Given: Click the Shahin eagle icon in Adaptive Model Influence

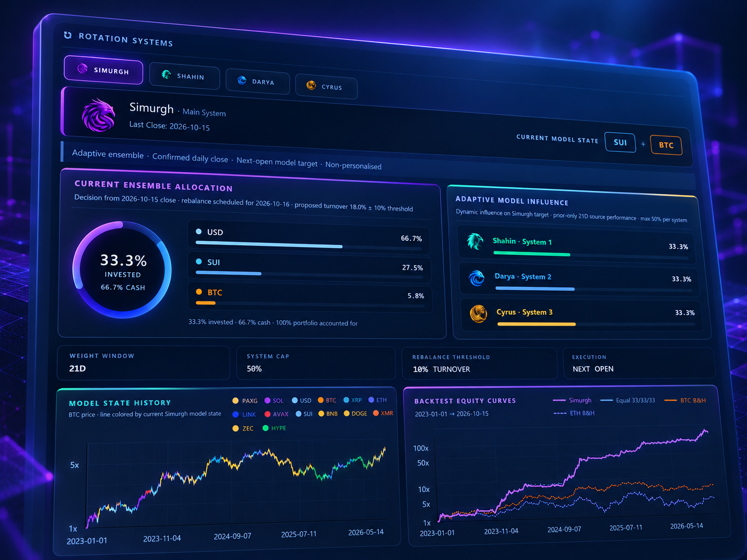Looking at the screenshot, I should pyautogui.click(x=475, y=241).
